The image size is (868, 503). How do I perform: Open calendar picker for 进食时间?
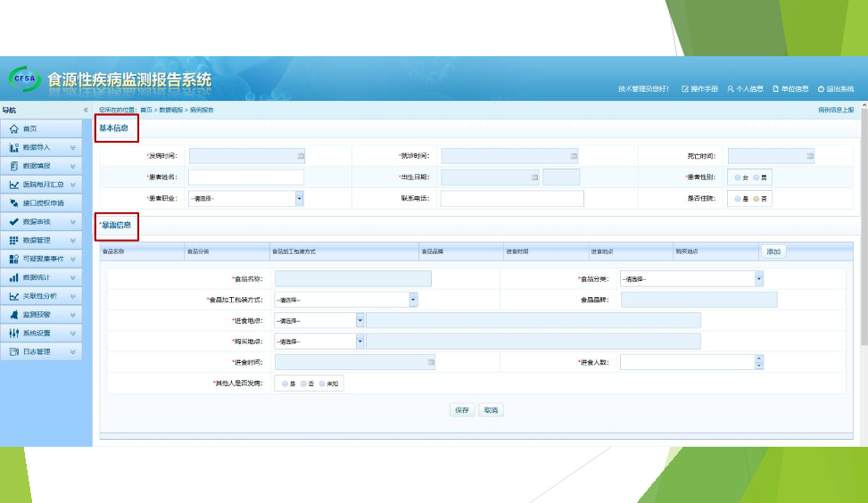(431, 363)
